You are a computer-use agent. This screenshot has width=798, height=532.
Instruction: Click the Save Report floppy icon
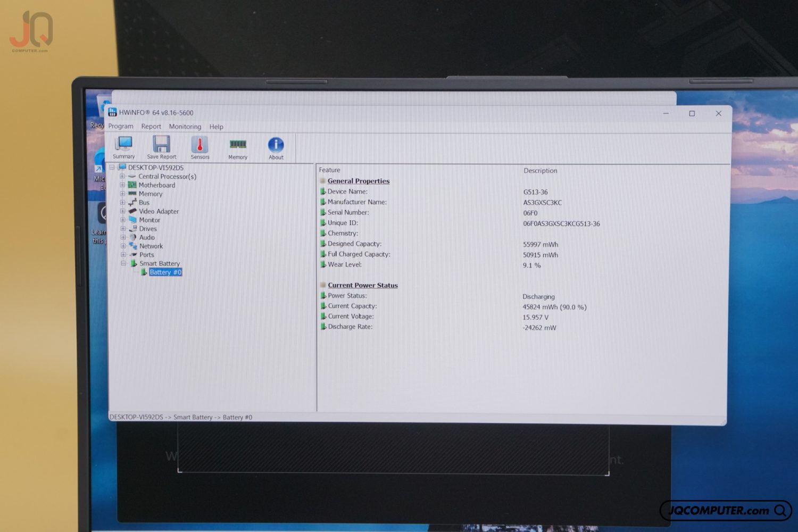pyautogui.click(x=161, y=144)
